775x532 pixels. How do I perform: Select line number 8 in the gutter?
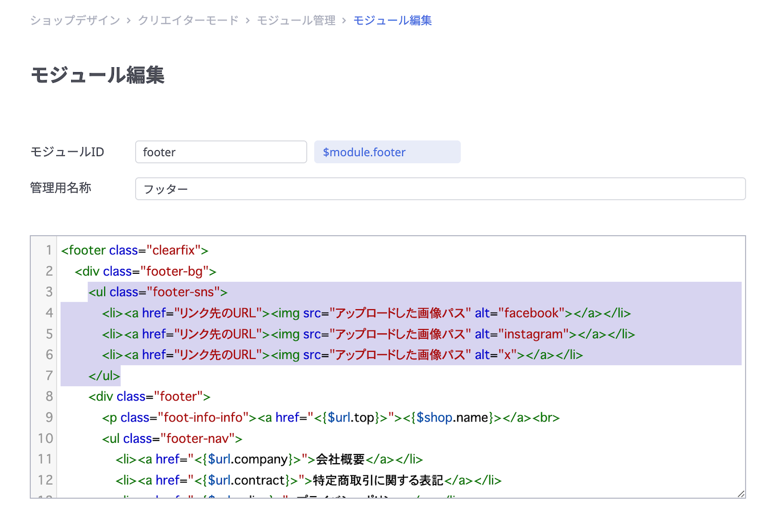point(49,396)
